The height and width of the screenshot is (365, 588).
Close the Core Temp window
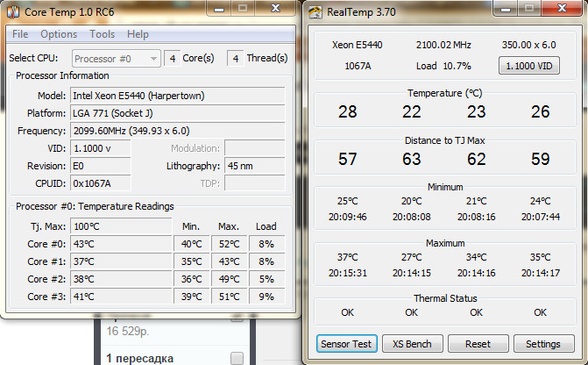pos(273,9)
